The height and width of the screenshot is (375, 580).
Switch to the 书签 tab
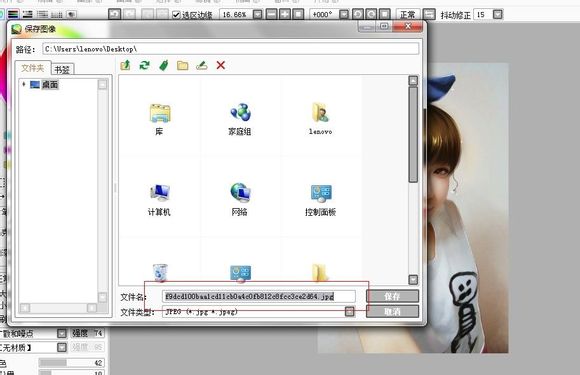pyautogui.click(x=62, y=69)
